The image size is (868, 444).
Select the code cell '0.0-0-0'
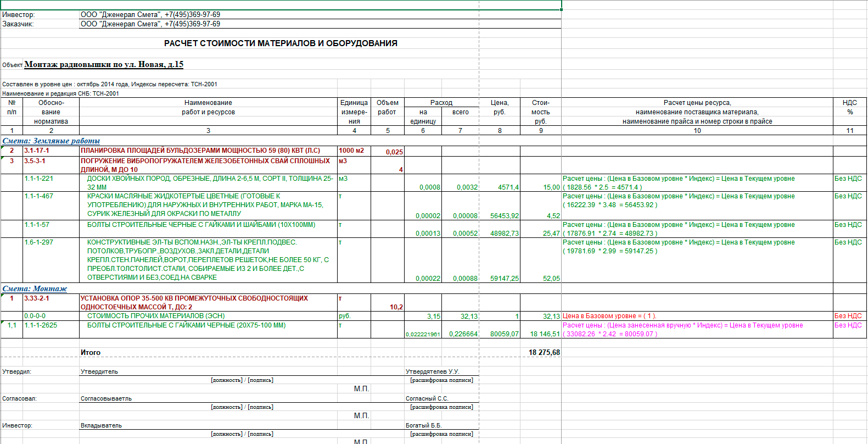point(51,316)
